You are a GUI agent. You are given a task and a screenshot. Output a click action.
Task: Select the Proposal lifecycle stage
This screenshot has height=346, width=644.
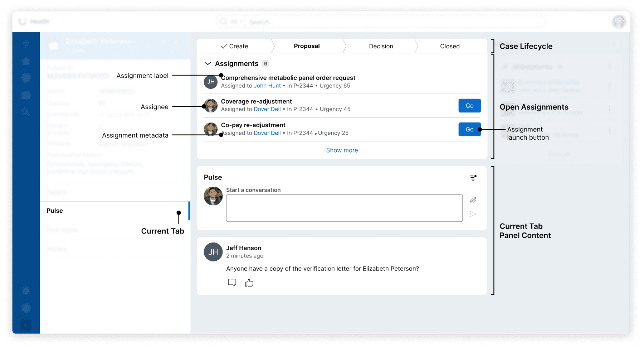coord(307,46)
